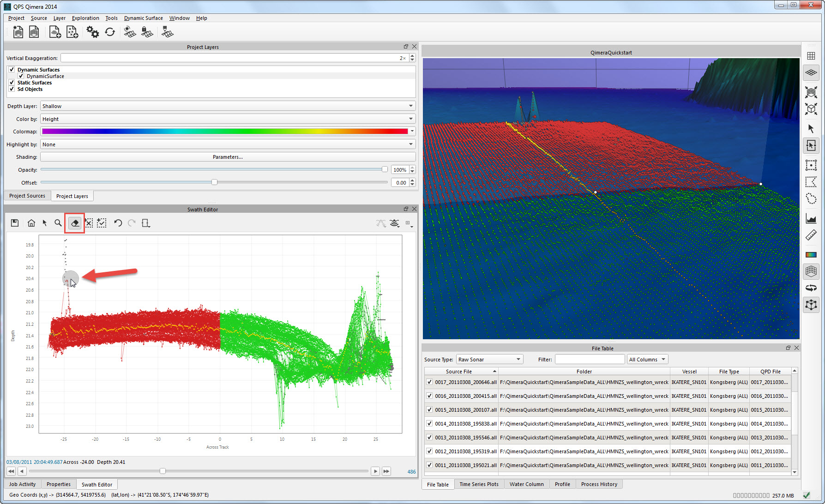Click the Shading Parameters button
825x504 pixels.
pyautogui.click(x=228, y=157)
